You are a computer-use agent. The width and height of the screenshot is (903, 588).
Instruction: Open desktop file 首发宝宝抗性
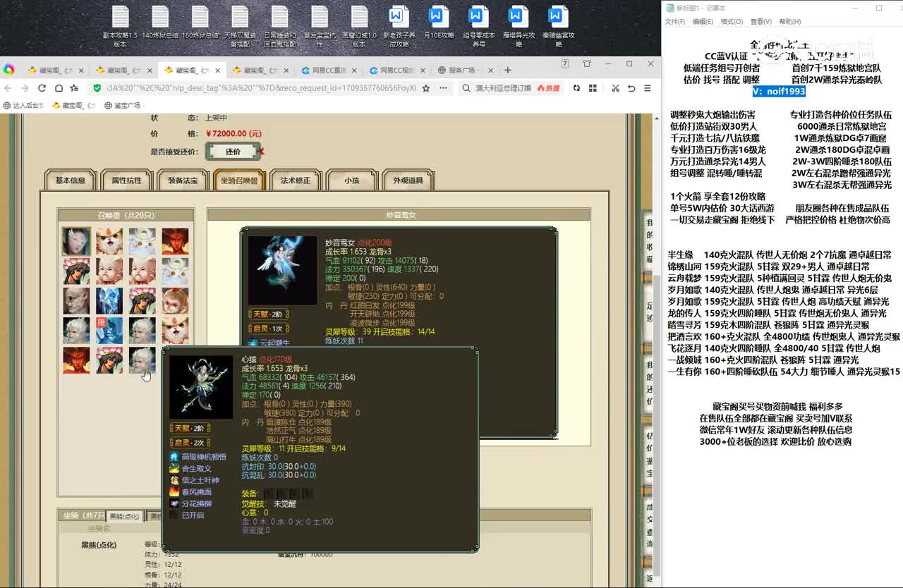tap(320, 27)
